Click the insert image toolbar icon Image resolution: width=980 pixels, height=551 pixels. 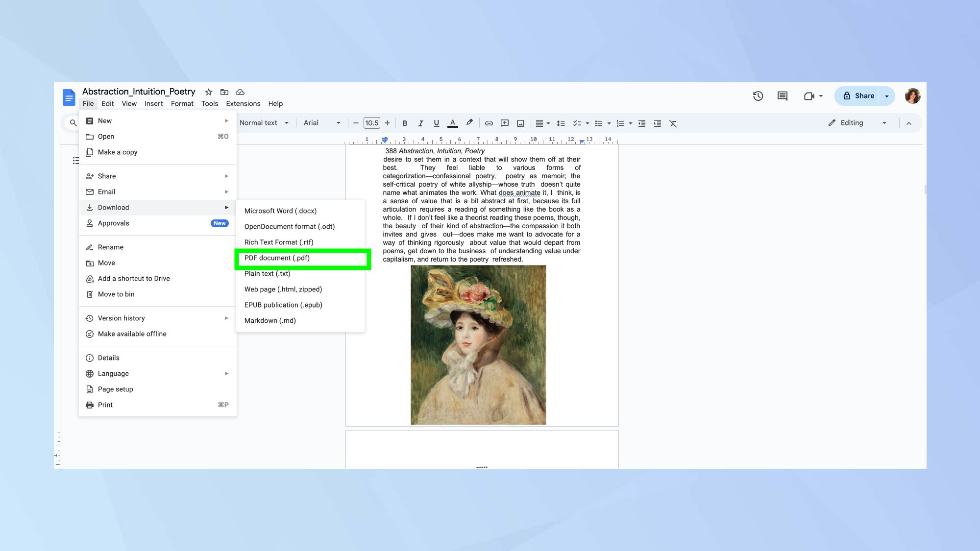(520, 123)
